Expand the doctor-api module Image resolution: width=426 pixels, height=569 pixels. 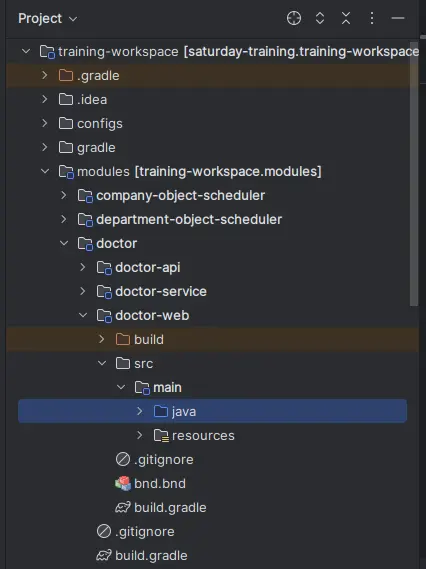(x=83, y=267)
